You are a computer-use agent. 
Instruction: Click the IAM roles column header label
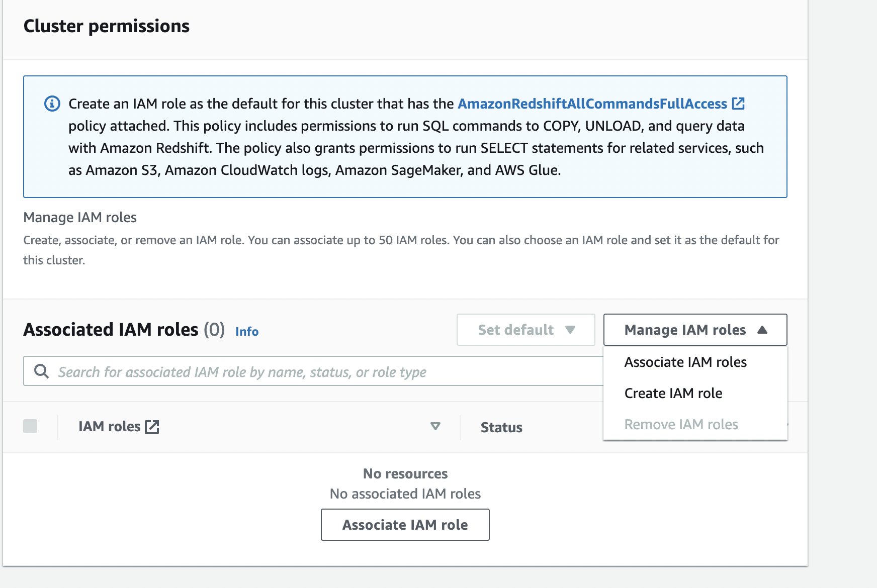coord(109,427)
